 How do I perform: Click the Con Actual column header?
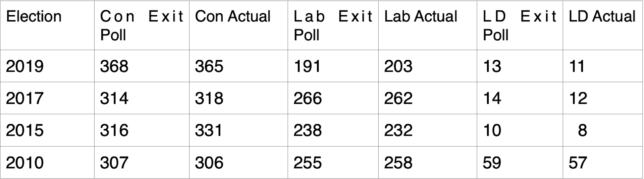pyautogui.click(x=232, y=16)
